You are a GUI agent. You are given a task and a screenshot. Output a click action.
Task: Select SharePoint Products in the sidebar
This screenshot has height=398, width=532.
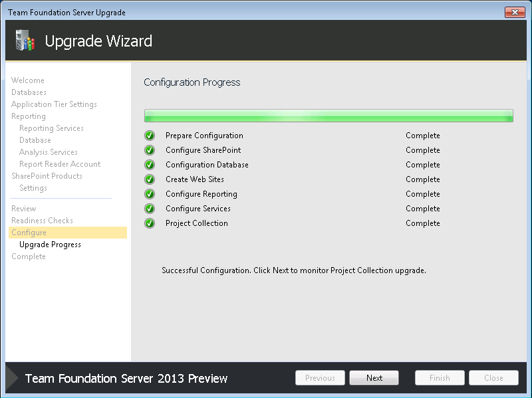point(47,176)
